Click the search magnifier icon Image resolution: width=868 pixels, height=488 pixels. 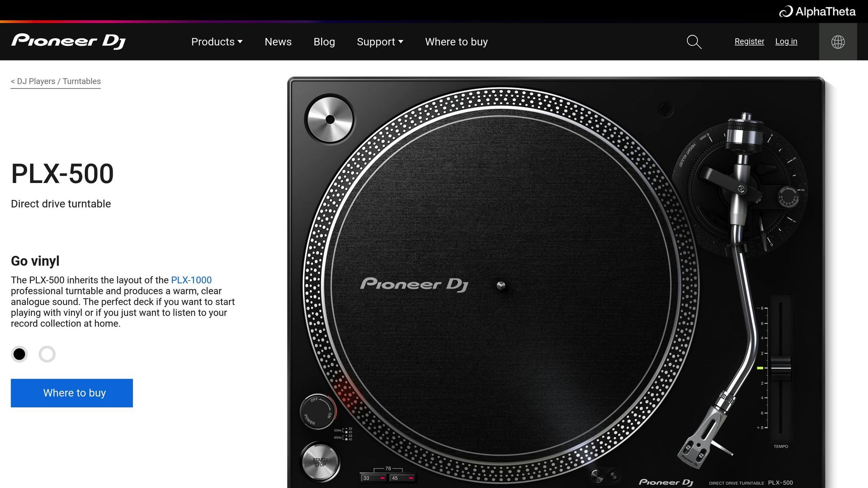pyautogui.click(x=694, y=42)
